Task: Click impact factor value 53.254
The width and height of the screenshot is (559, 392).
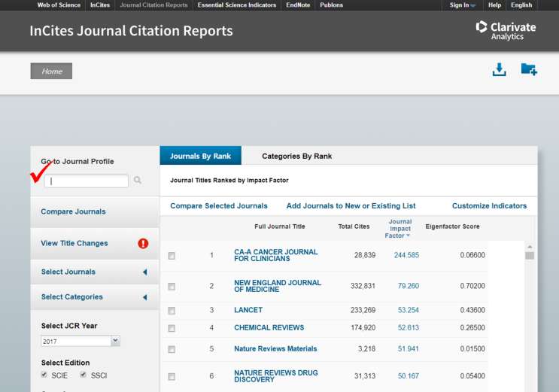Action: [409, 310]
